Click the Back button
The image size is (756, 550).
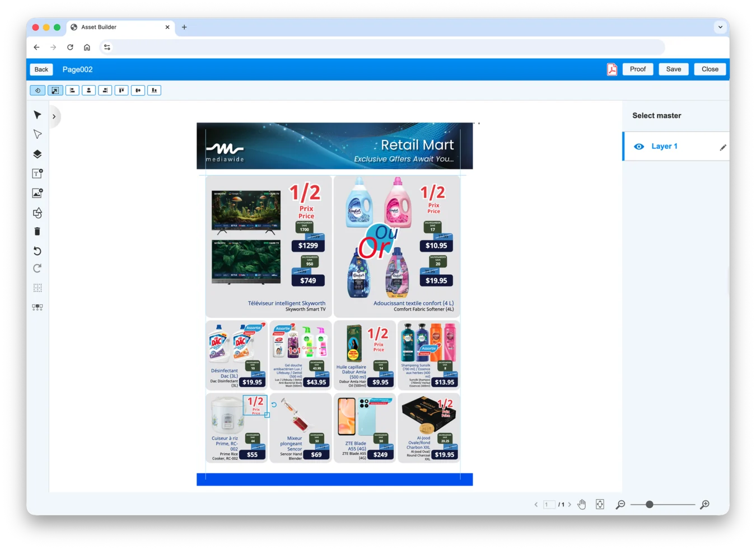[x=40, y=69]
